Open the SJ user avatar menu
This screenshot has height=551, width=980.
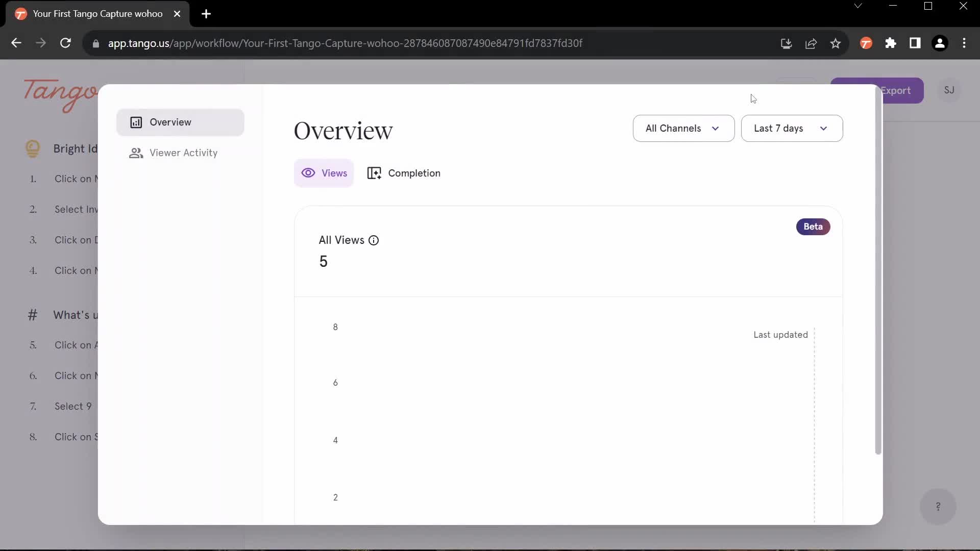(949, 90)
